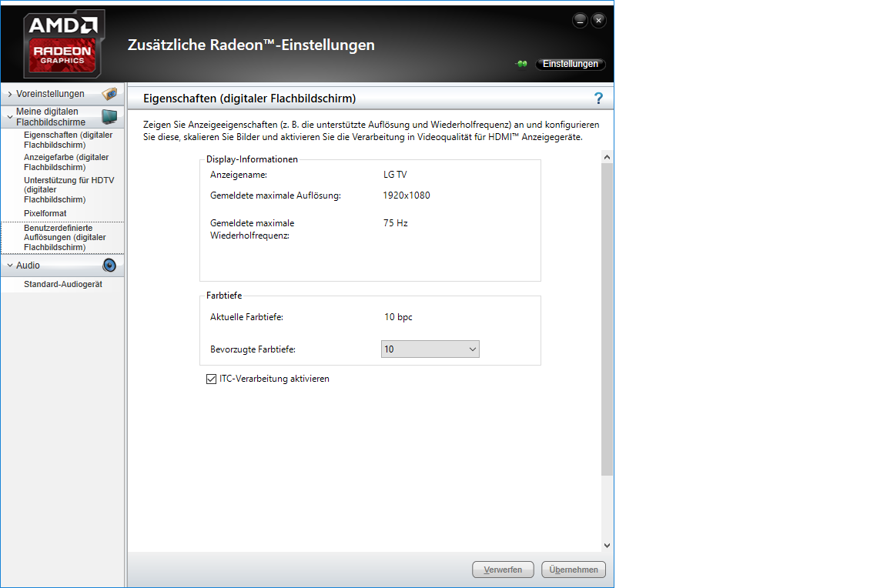887x588 pixels.
Task: Open the Bevorzugte Farbtiefe dropdown
Action: click(430, 349)
